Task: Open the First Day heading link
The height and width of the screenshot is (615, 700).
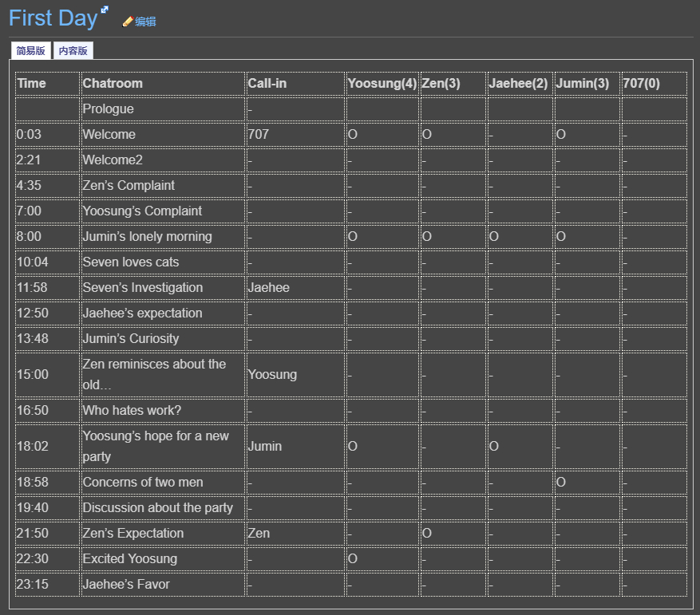Action: tap(53, 18)
